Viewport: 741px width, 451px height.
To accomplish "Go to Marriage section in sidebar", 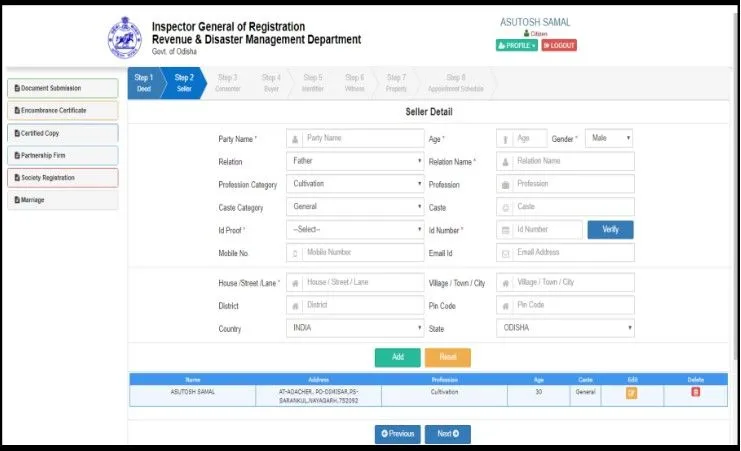I will pyautogui.click(x=62, y=200).
